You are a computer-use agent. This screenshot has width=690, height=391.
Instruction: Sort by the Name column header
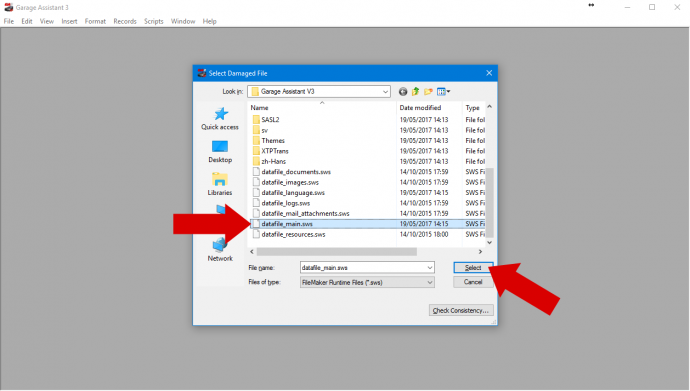click(260, 108)
